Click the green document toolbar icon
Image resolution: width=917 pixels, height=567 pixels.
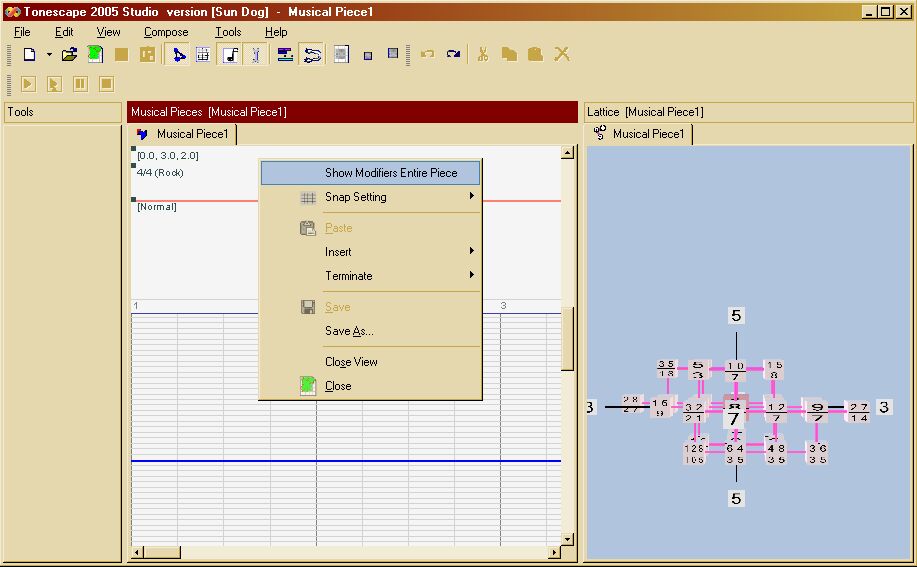point(95,54)
